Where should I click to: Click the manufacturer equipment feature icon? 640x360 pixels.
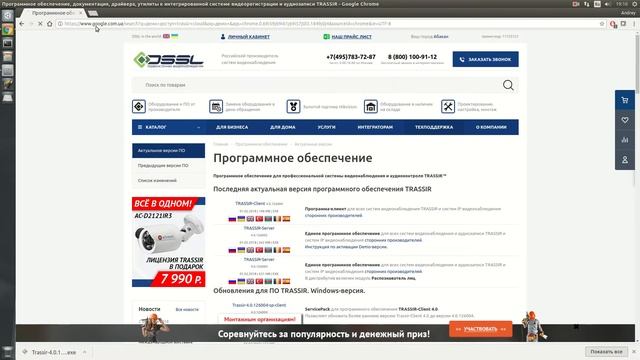tap(139, 107)
